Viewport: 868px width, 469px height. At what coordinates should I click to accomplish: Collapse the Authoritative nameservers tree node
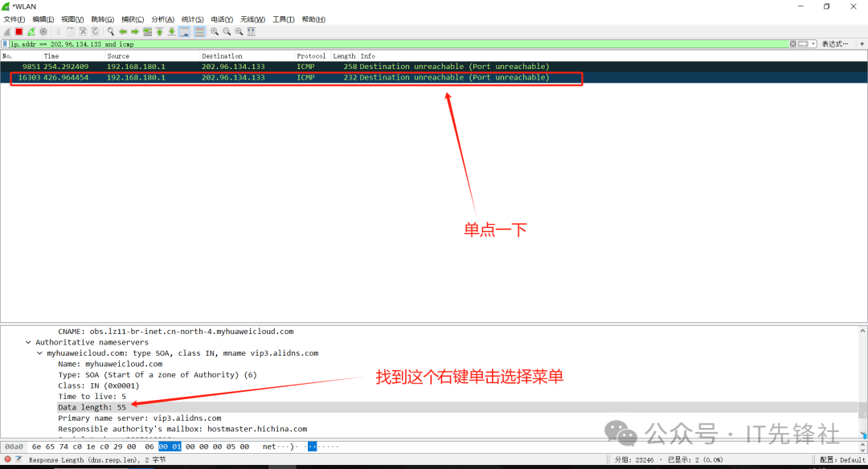pos(29,342)
